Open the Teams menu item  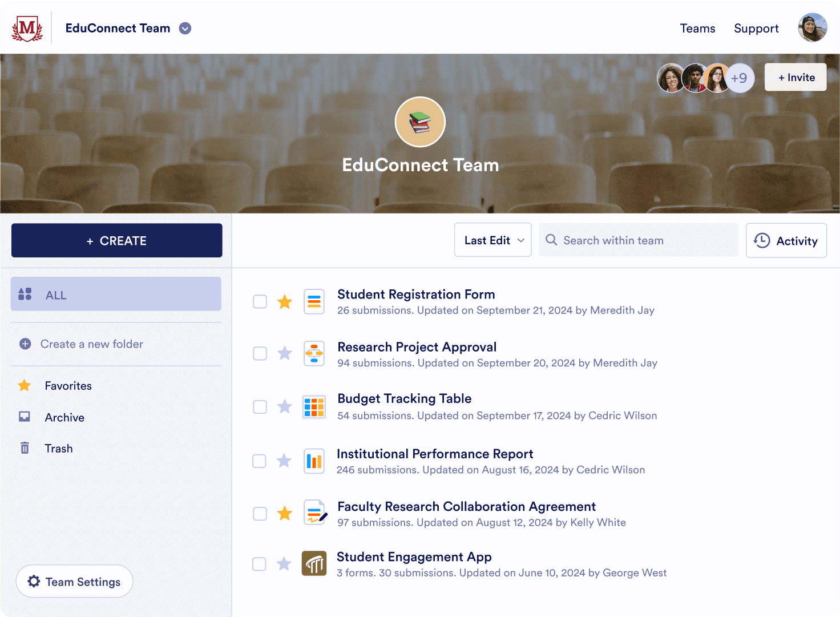point(697,28)
